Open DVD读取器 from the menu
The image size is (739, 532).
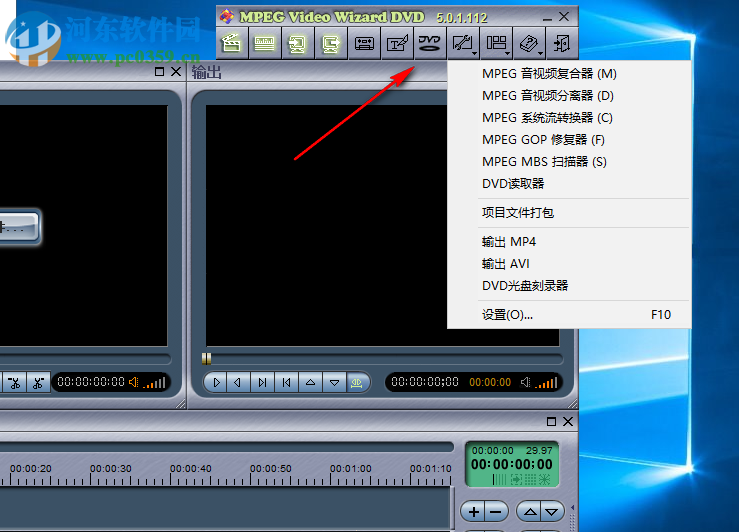coord(569,183)
